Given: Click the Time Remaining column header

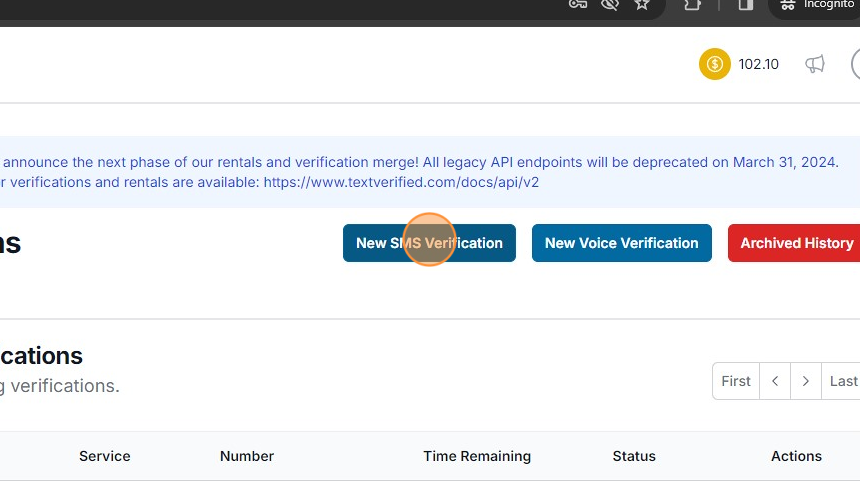Looking at the screenshot, I should (477, 456).
